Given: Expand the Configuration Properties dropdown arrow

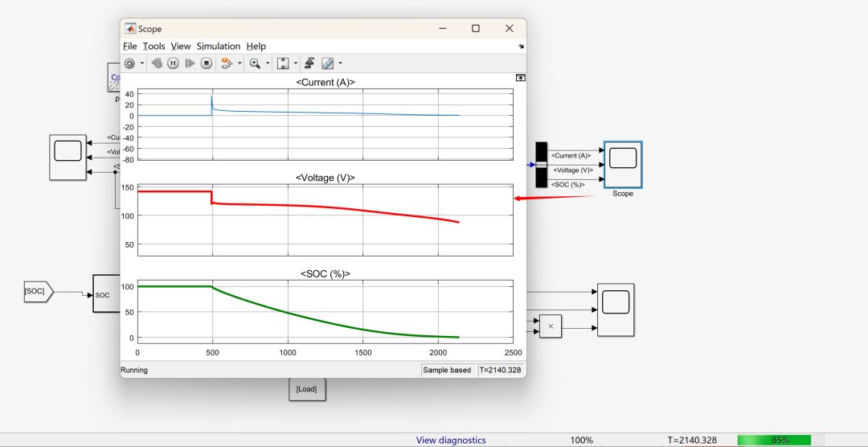Looking at the screenshot, I should pyautogui.click(x=142, y=63).
